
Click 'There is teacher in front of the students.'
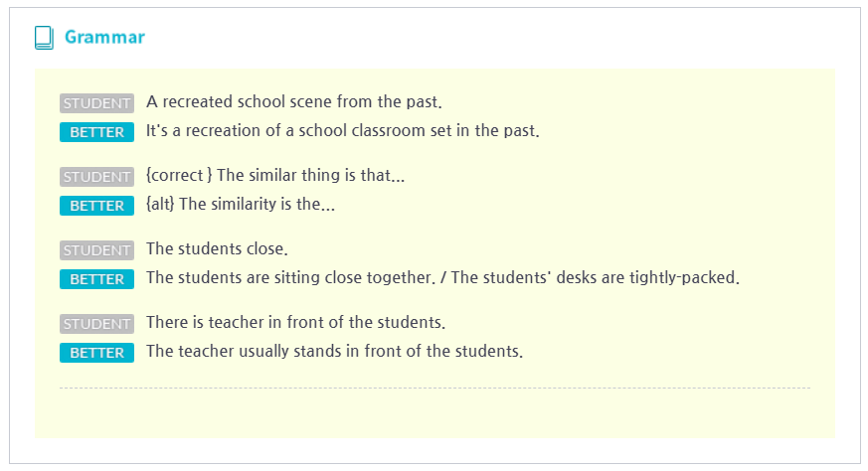[295, 323]
